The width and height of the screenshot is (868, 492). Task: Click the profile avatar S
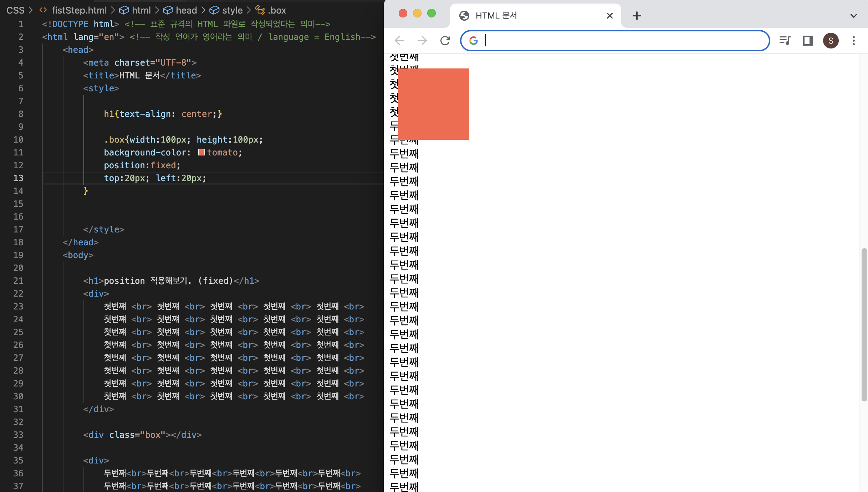pos(831,41)
